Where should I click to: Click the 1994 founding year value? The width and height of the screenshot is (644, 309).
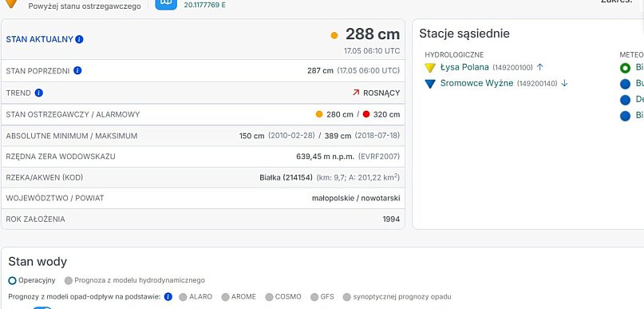click(391, 220)
